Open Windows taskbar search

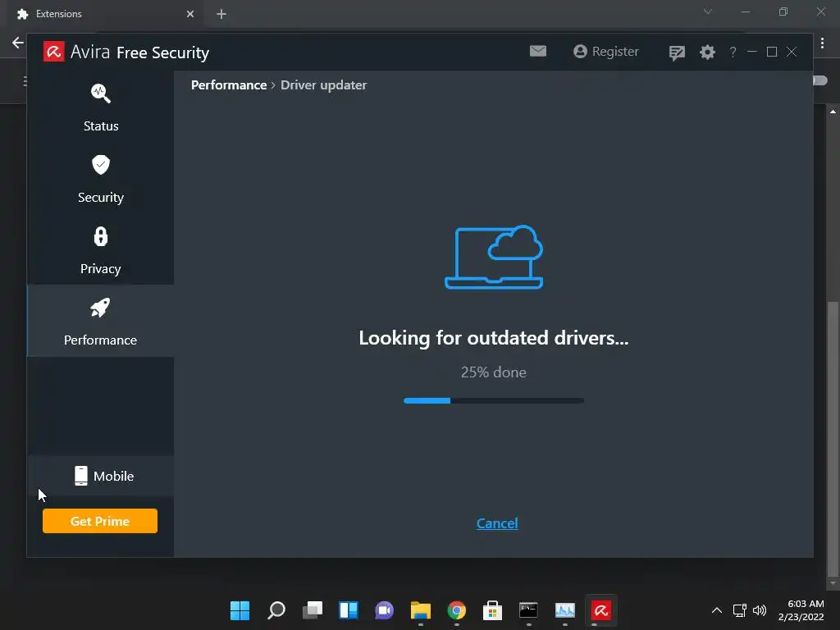pyautogui.click(x=276, y=610)
